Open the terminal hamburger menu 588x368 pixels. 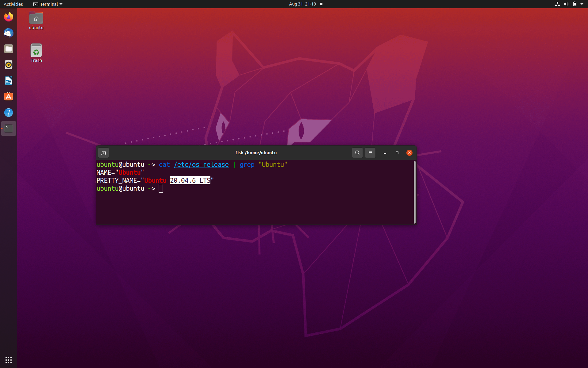click(x=370, y=153)
